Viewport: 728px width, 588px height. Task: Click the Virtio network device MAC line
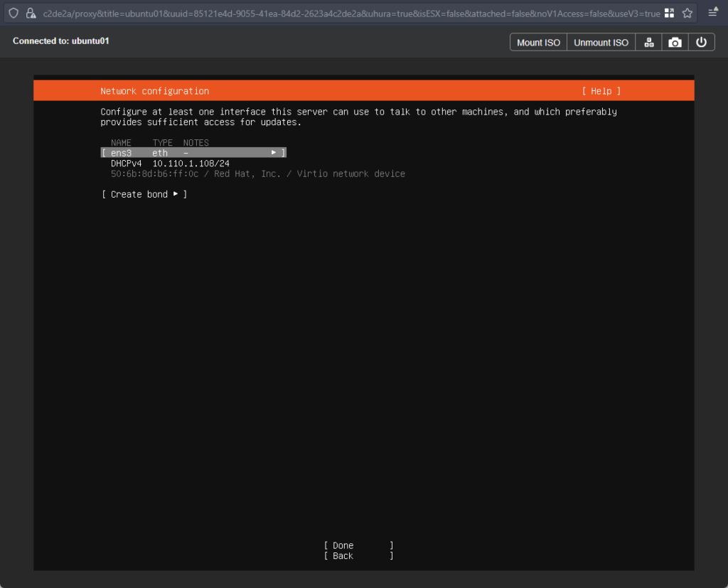coord(257,173)
